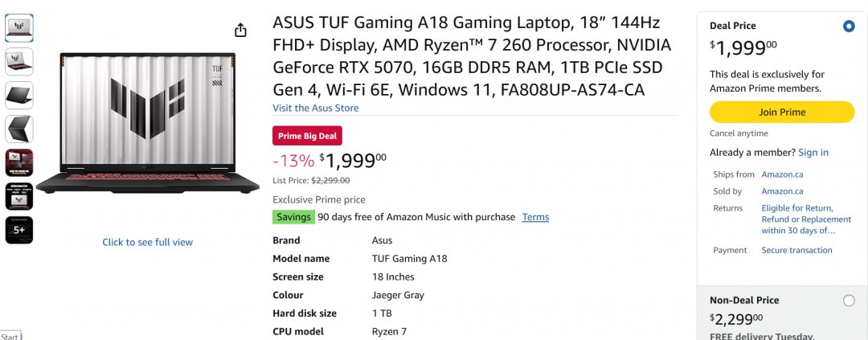Click the share icon above the laptop image
The image size is (868, 340).
click(x=240, y=31)
